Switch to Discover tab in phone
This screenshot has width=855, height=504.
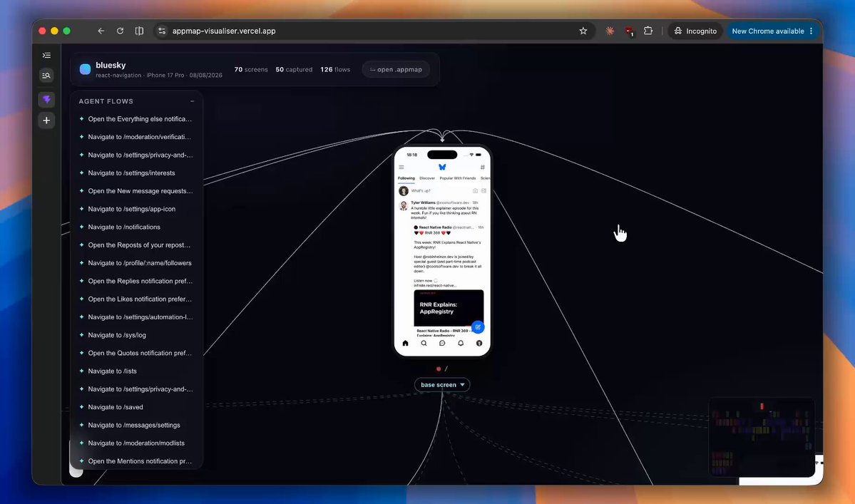427,178
